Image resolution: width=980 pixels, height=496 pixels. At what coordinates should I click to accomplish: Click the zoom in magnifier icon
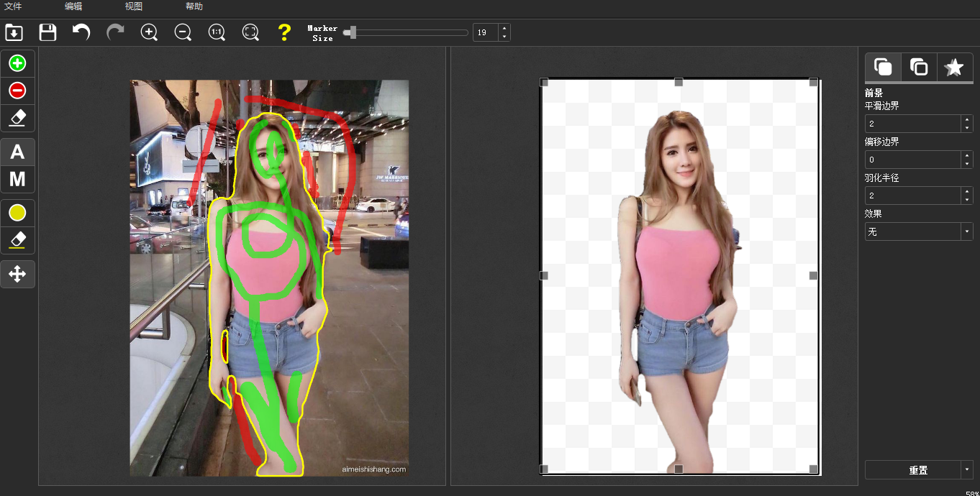coord(149,32)
